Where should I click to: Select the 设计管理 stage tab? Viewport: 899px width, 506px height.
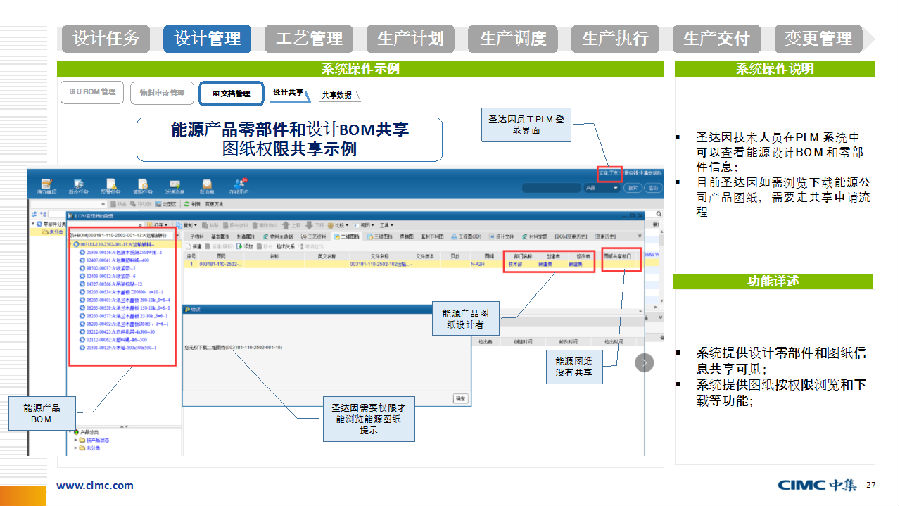[x=207, y=39]
